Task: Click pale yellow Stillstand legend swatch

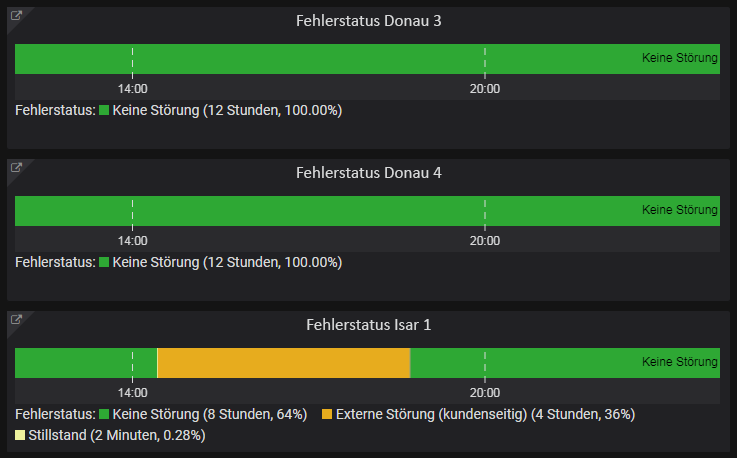Action: click(20, 435)
